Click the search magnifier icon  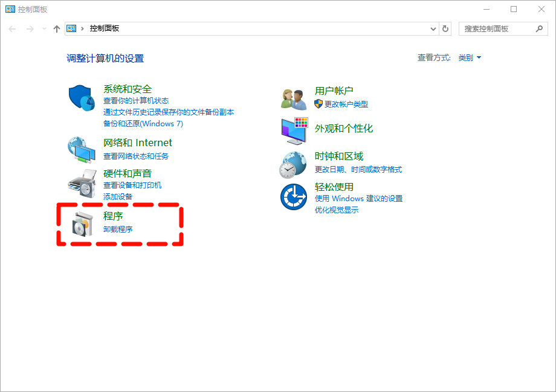tap(539, 29)
